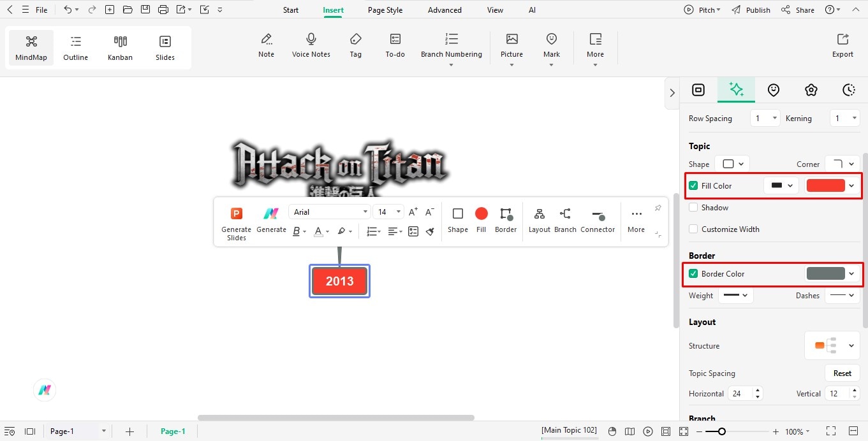Enable the Customize Width checkbox
This screenshot has height=441, width=868.
pyautogui.click(x=693, y=229)
